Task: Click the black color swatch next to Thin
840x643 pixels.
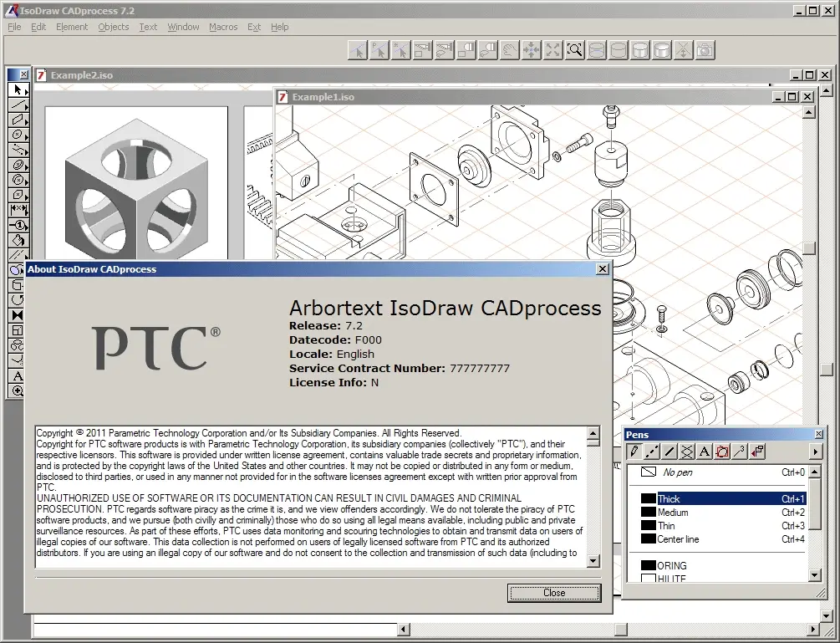Action: (649, 526)
